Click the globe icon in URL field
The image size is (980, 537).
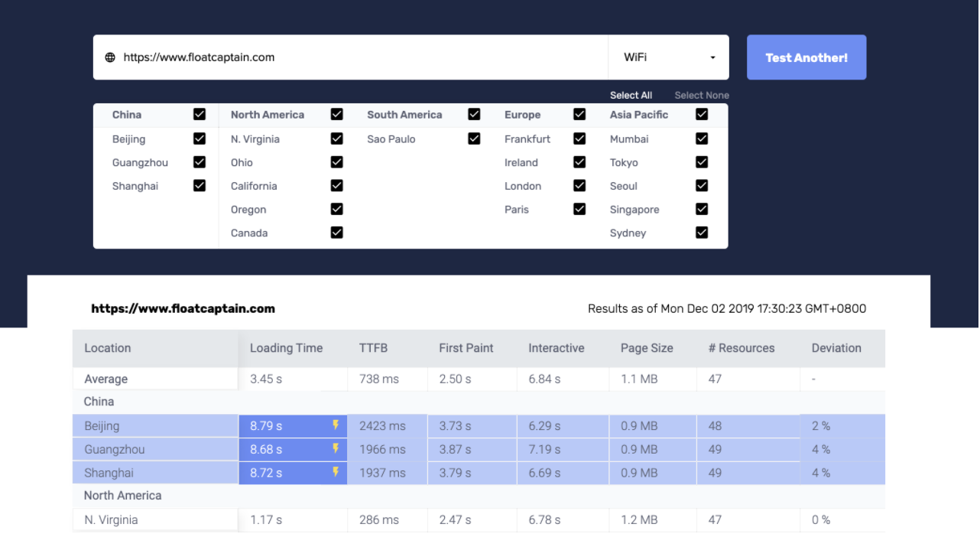[x=110, y=57]
